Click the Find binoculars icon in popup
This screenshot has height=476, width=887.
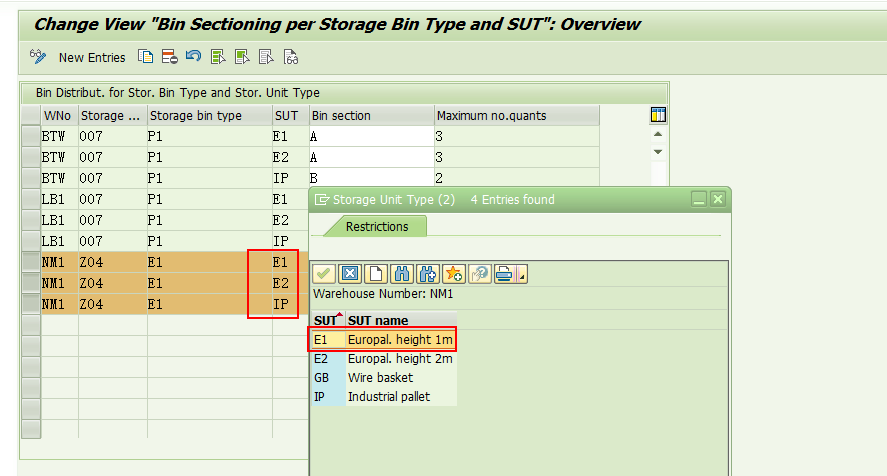click(402, 274)
